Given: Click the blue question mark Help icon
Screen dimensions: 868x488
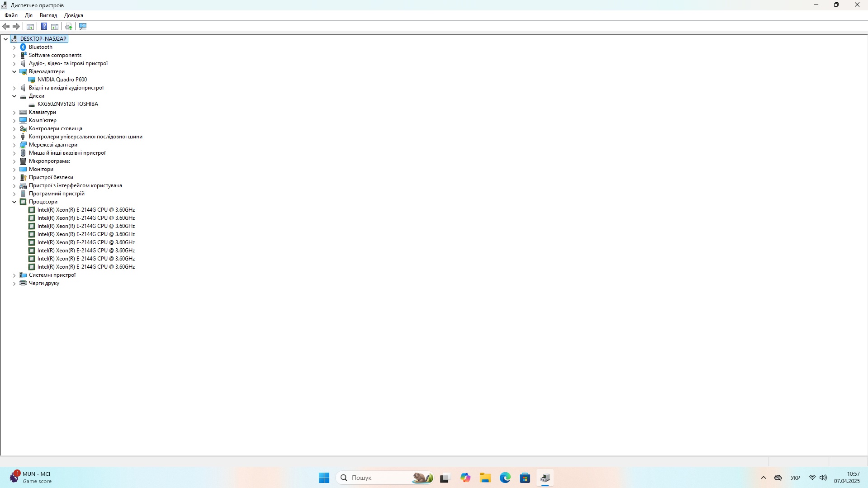Looking at the screenshot, I should (44, 26).
